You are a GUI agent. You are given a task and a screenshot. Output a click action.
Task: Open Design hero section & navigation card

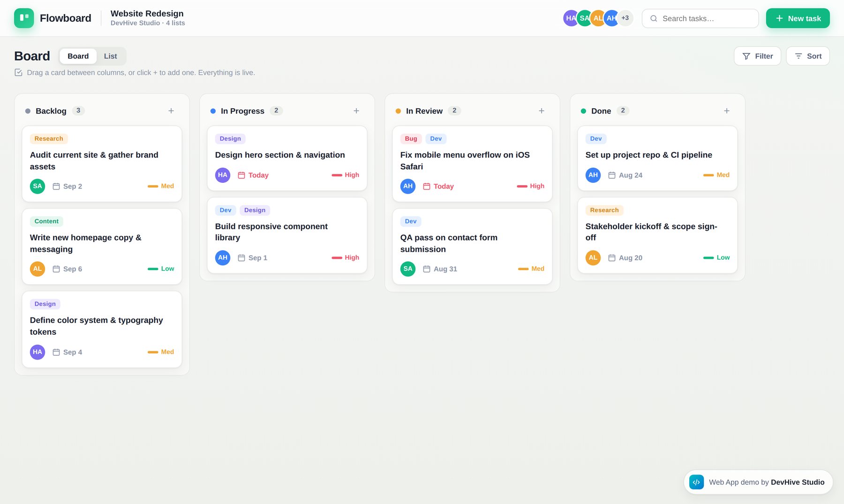[287, 158]
